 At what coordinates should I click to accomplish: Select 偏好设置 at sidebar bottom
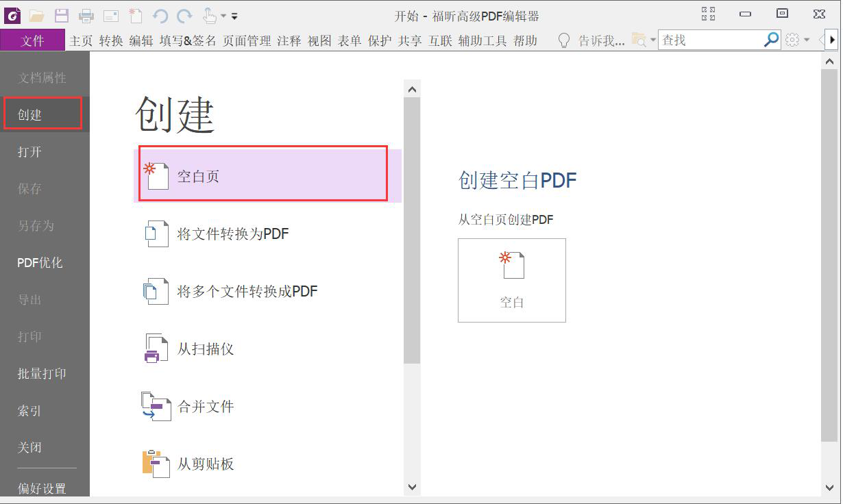tap(43, 488)
